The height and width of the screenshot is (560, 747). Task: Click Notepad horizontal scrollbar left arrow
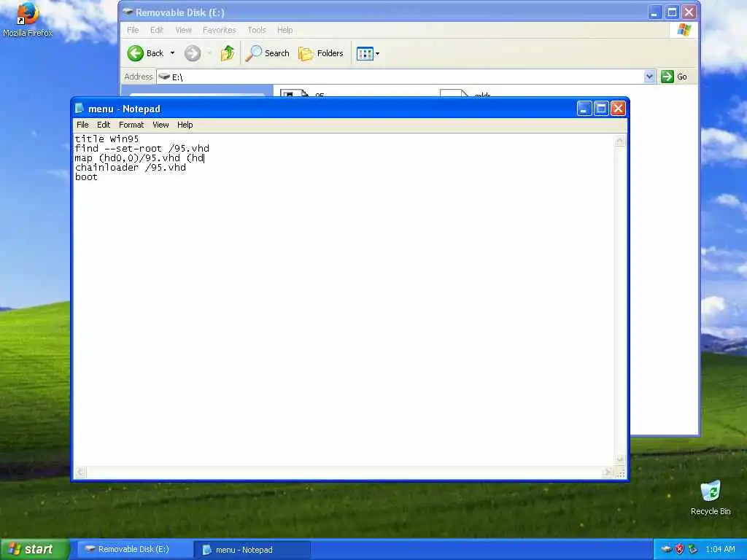point(80,472)
